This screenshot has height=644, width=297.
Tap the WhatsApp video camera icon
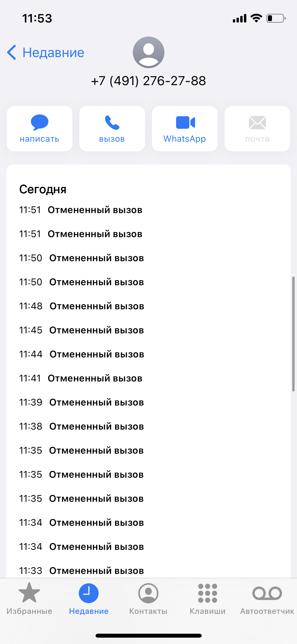point(185,122)
